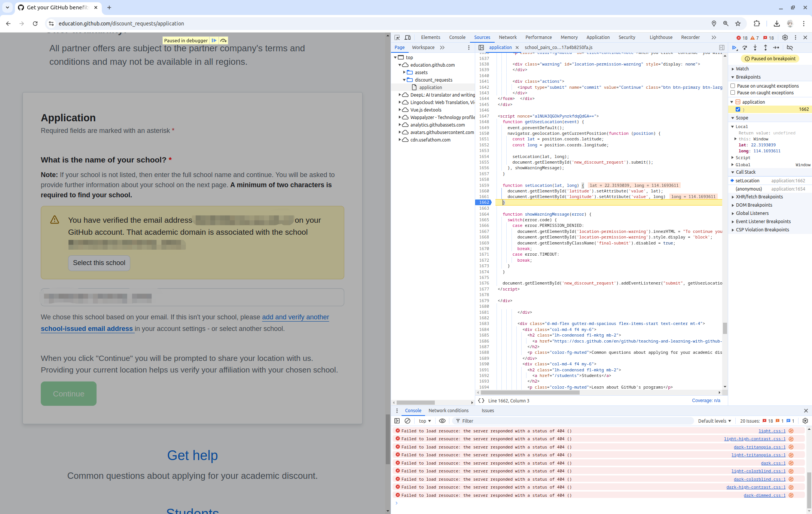Open DevTools settings gear
The width and height of the screenshot is (812, 514).
coord(785,37)
